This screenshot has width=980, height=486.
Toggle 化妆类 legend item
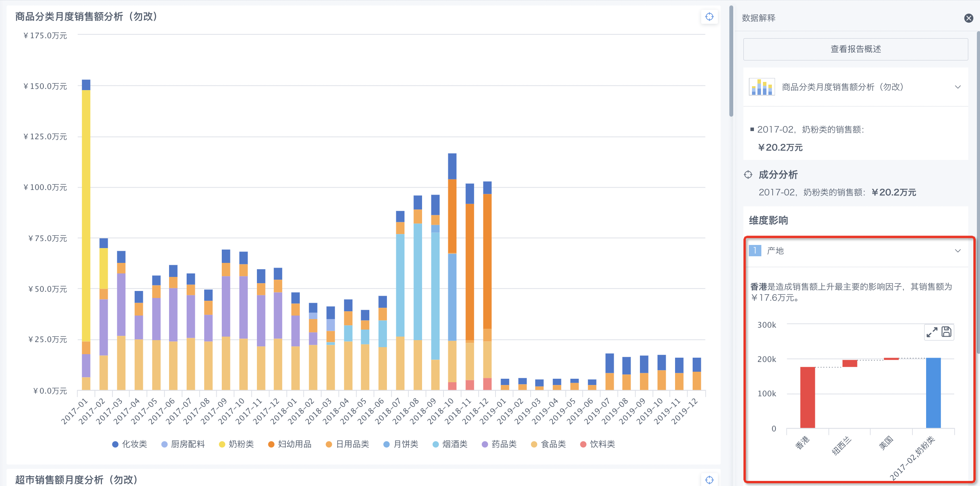[130, 444]
